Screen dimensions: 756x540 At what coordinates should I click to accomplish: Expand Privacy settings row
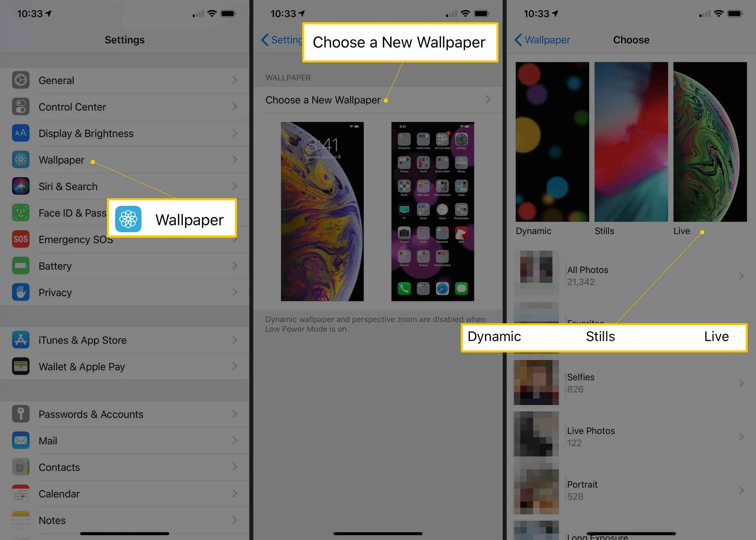(x=123, y=292)
